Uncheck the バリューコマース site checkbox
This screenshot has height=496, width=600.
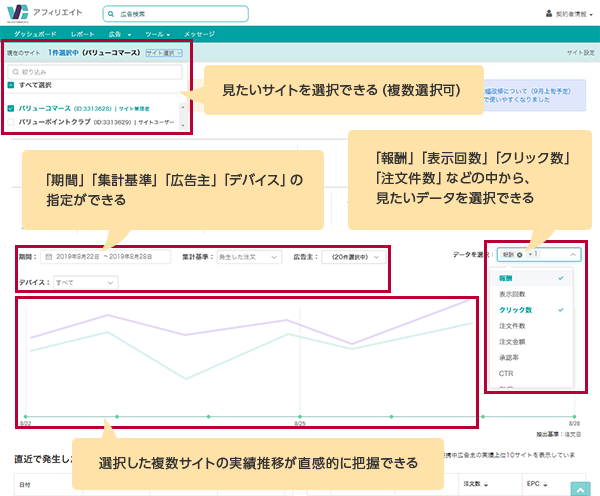[11, 107]
